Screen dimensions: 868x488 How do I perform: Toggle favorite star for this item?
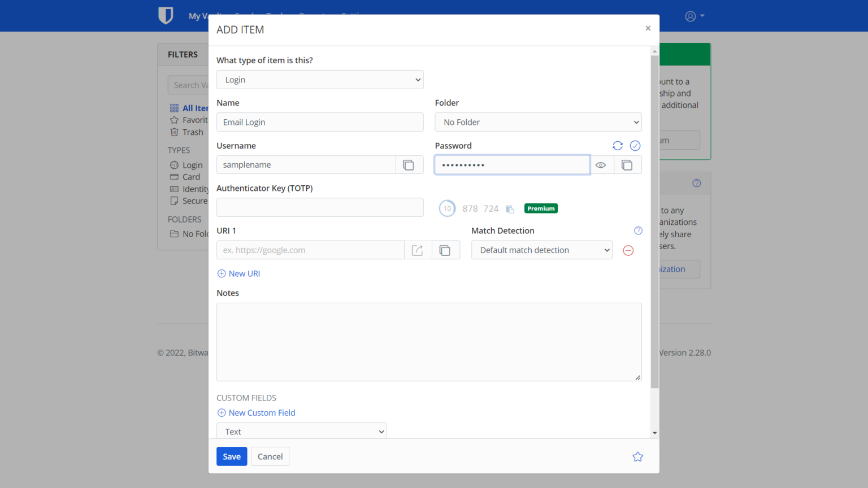click(637, 456)
